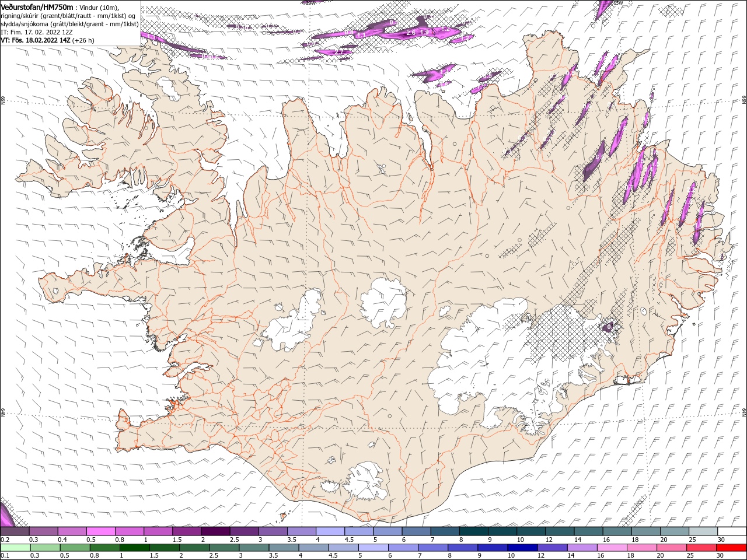Pick the medium green 0.5 swatch in rain scale

pos(75,548)
